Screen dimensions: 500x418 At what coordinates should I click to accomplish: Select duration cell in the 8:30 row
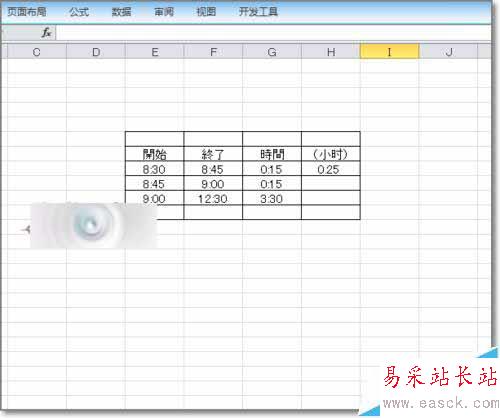click(272, 169)
